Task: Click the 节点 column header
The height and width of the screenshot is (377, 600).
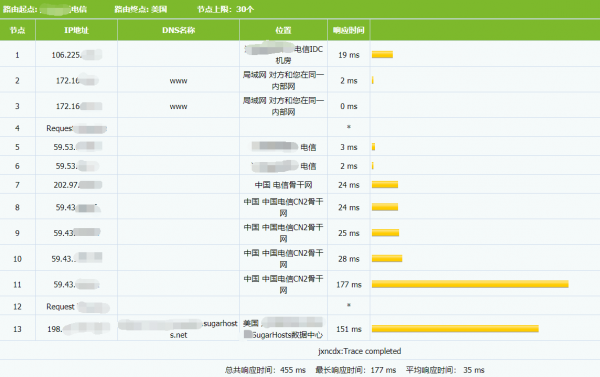Action: (18, 30)
